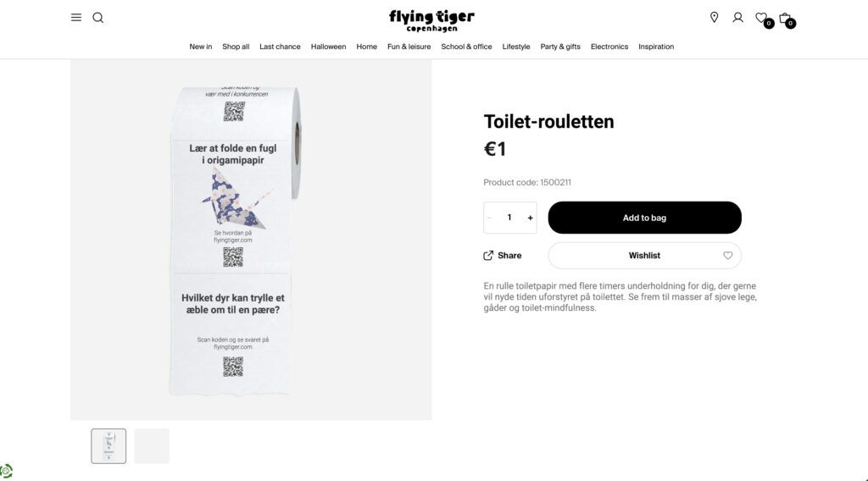
Task: Open the Party & gifts menu
Action: [x=560, y=47]
